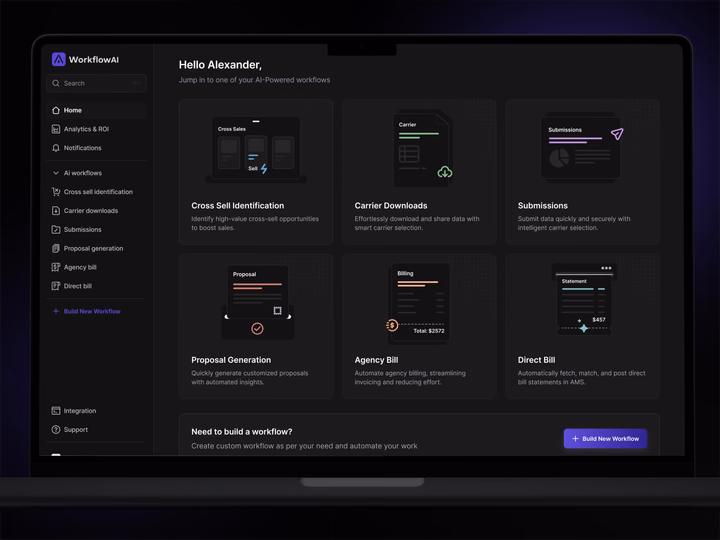This screenshot has height=540, width=720.
Task: Click the Proposal generation document icon
Action: tap(56, 248)
